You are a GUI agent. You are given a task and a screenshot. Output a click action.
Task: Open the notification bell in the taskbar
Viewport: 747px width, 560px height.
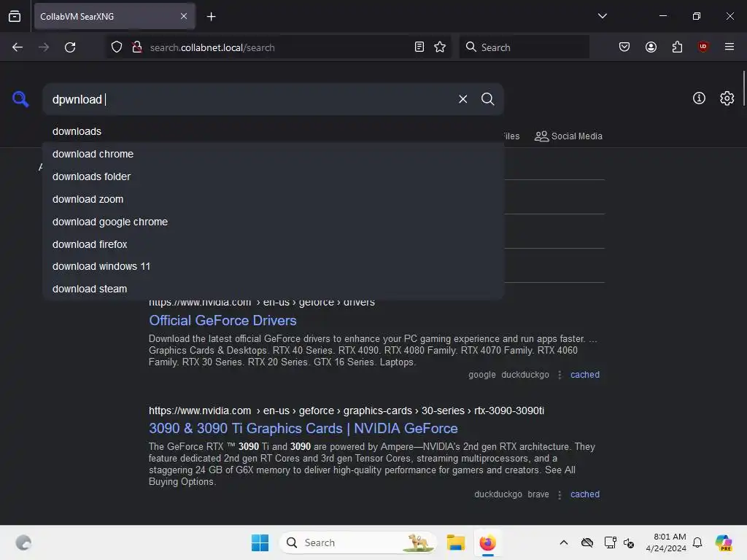tap(697, 542)
